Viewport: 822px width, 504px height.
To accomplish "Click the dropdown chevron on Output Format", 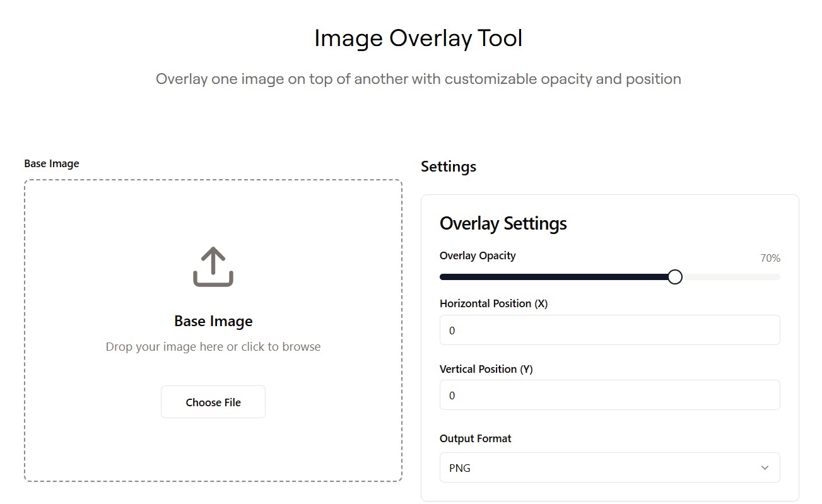I will pyautogui.click(x=765, y=467).
